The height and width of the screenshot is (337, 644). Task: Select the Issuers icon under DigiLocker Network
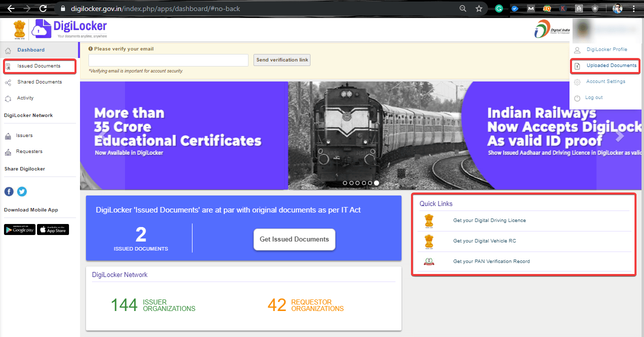click(8, 135)
